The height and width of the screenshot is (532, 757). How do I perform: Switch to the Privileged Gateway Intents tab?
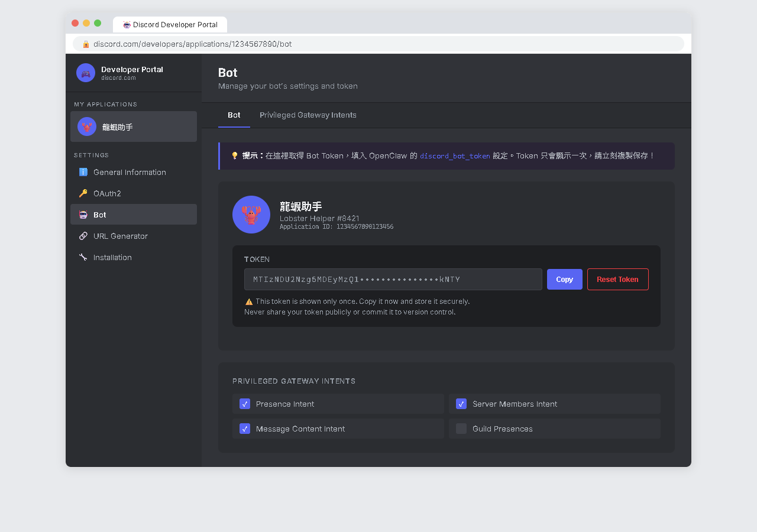[x=308, y=115]
